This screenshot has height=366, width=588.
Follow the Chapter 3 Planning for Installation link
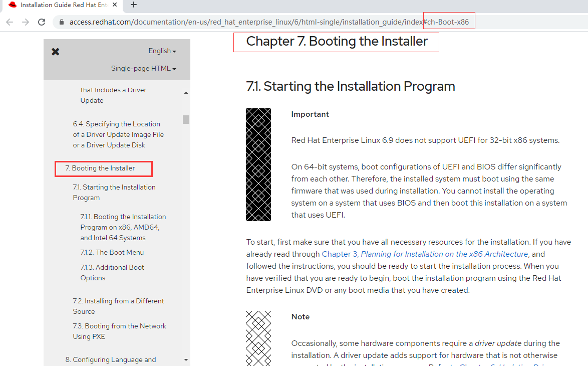pyautogui.click(x=425, y=254)
